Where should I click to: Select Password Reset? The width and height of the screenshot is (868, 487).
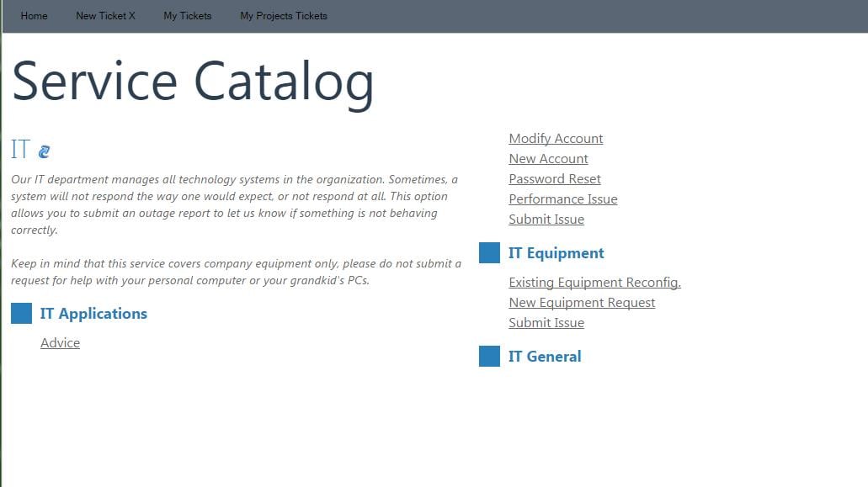[x=554, y=178]
